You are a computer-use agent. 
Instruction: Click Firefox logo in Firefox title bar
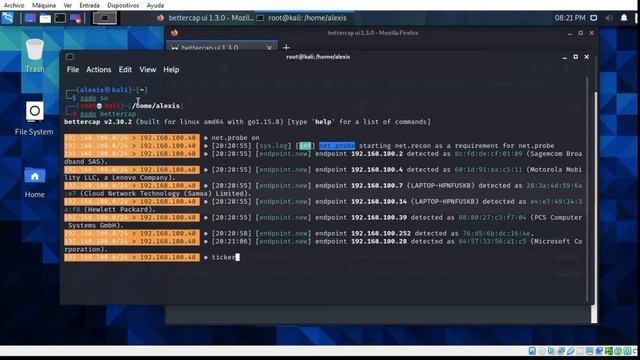174,33
